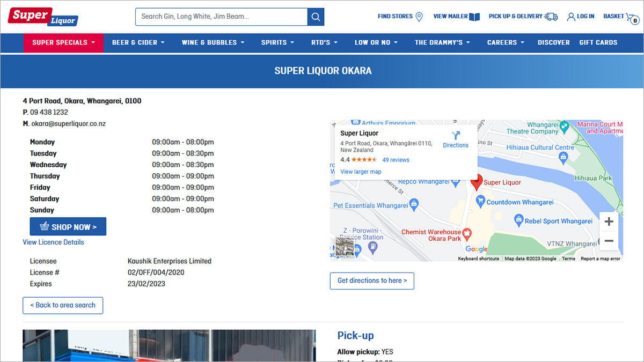Screen dimensions: 644x362
Task: Click the Super Liquor logo
Action: click(x=42, y=17)
